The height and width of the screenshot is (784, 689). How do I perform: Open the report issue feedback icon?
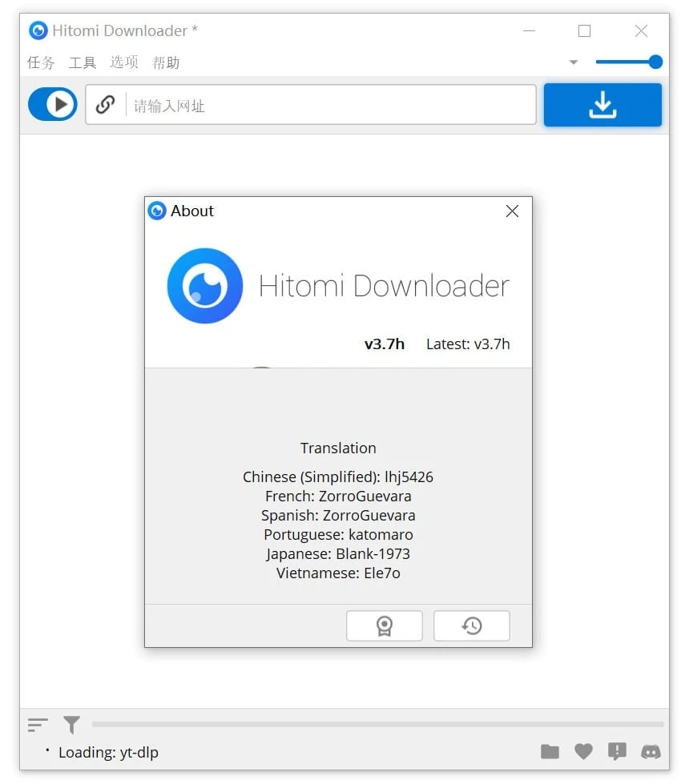point(617,752)
